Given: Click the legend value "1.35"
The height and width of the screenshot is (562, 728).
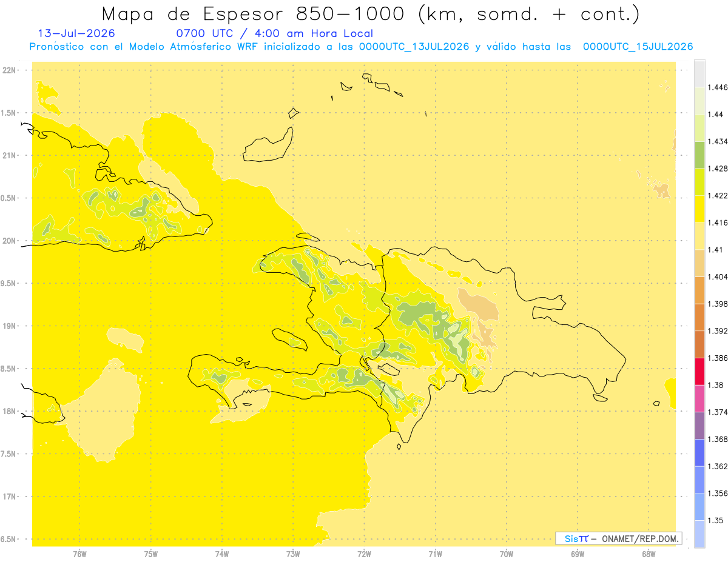Looking at the screenshot, I should coord(716,520).
